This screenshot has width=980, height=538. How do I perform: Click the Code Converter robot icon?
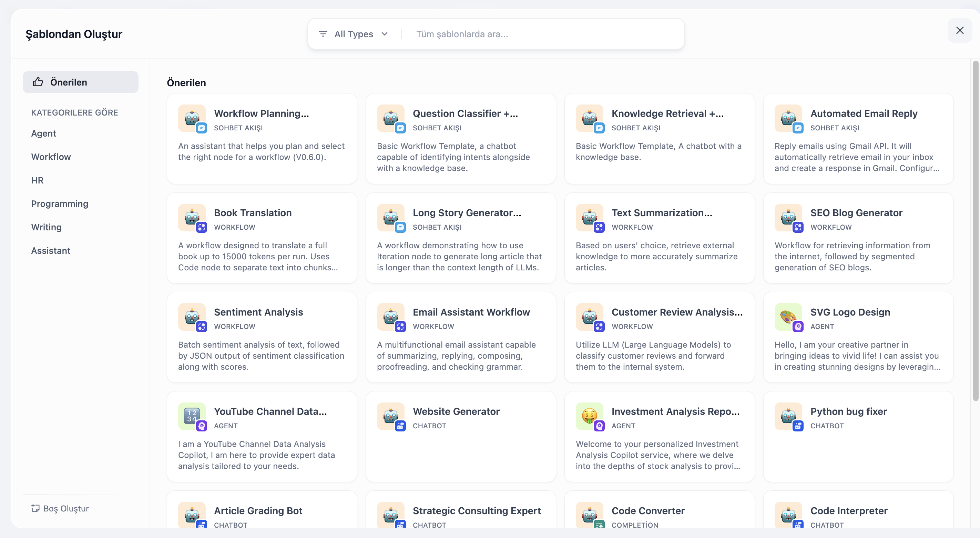[x=589, y=515]
